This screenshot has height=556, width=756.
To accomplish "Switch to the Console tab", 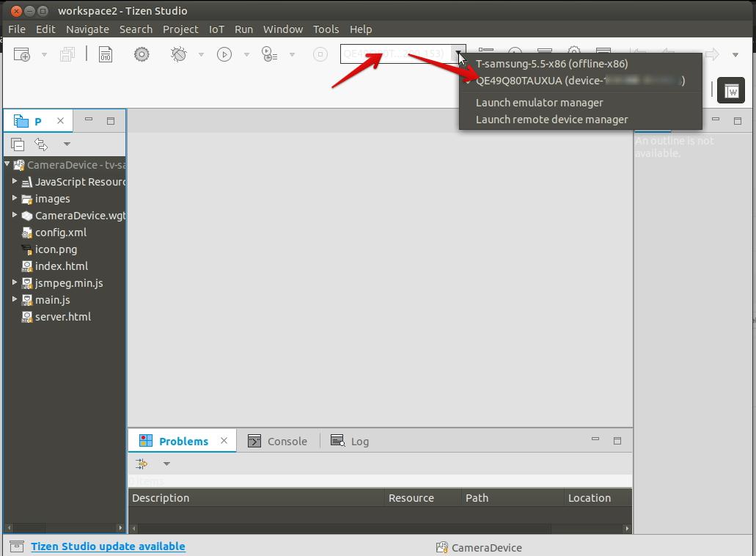I will pos(278,442).
